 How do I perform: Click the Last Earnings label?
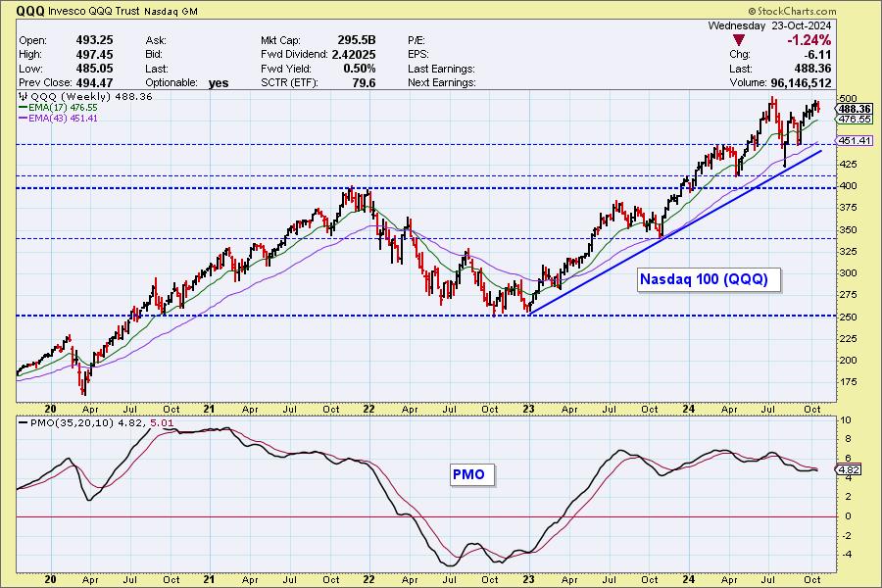point(442,69)
